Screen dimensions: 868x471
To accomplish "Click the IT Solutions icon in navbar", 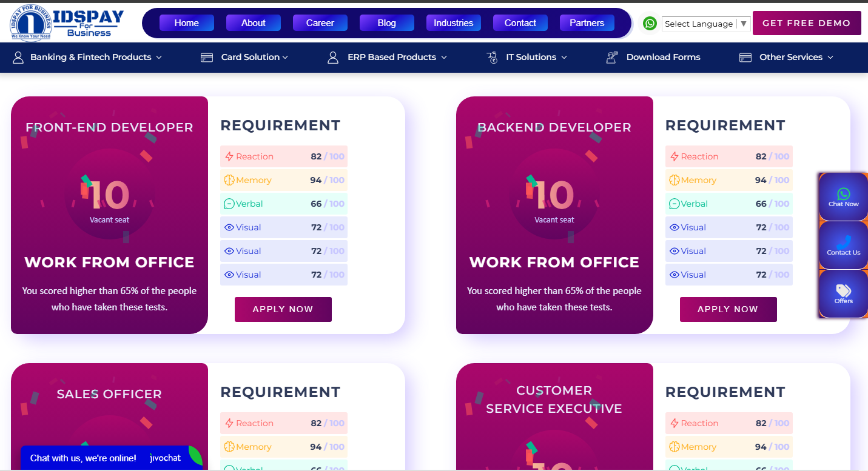I will click(x=492, y=57).
